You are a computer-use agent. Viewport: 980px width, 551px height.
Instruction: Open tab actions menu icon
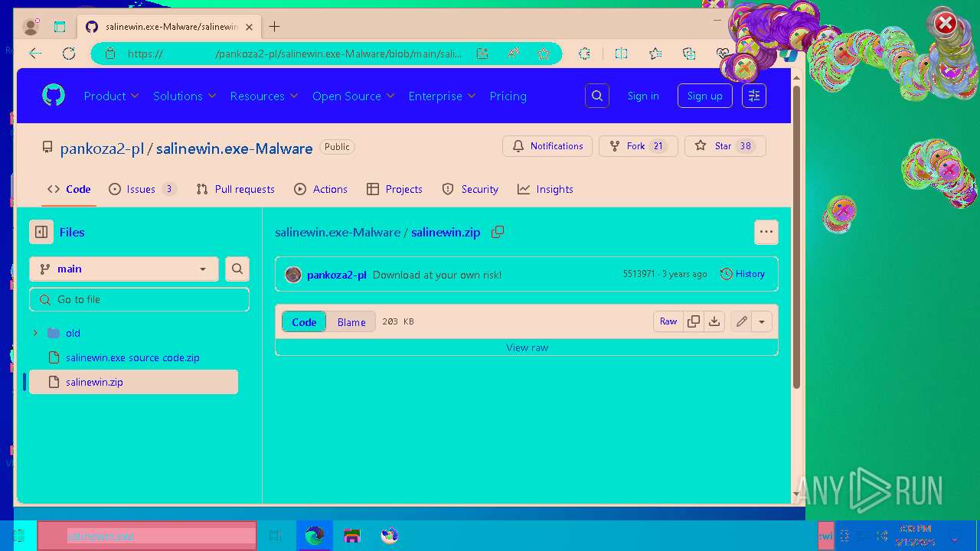coord(60,27)
